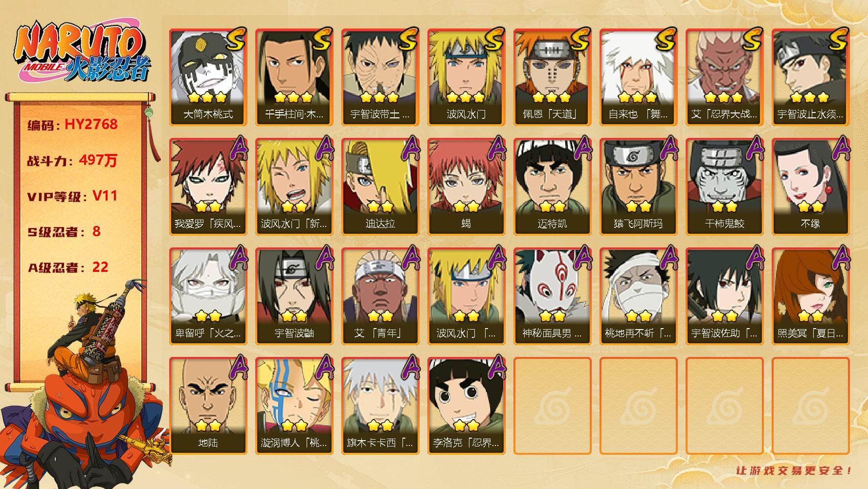Click the A rank badge on 我爱罗 card
Image resolution: width=868 pixels, height=489 pixels.
pos(236,148)
